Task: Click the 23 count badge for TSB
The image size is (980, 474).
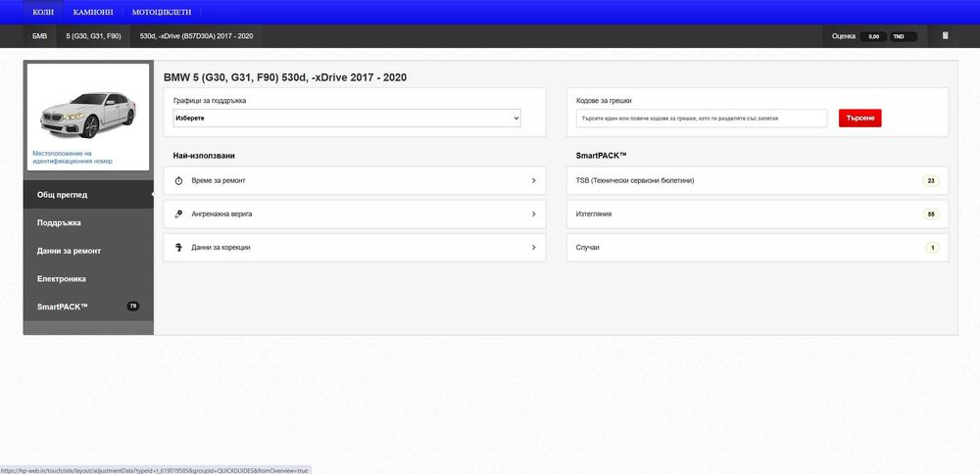Action: [931, 181]
